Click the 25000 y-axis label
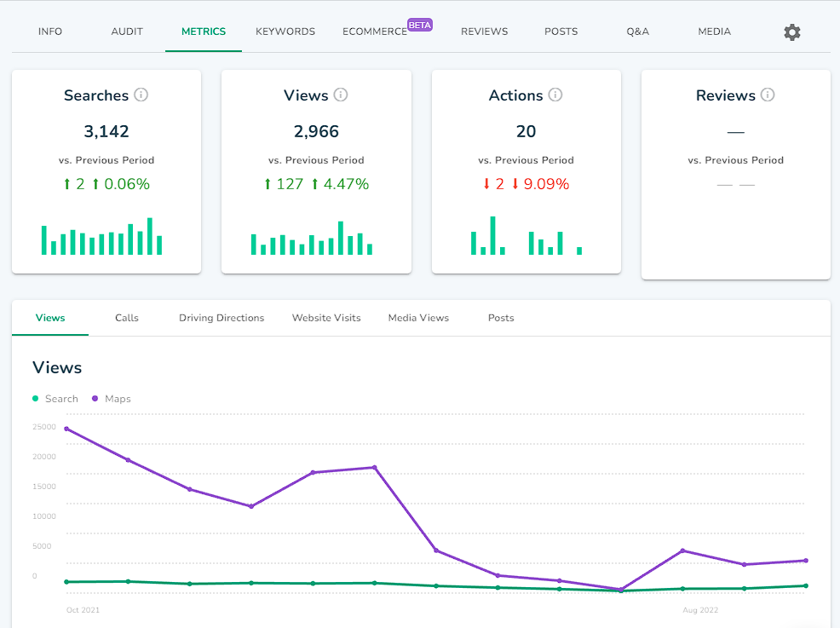 click(x=44, y=427)
